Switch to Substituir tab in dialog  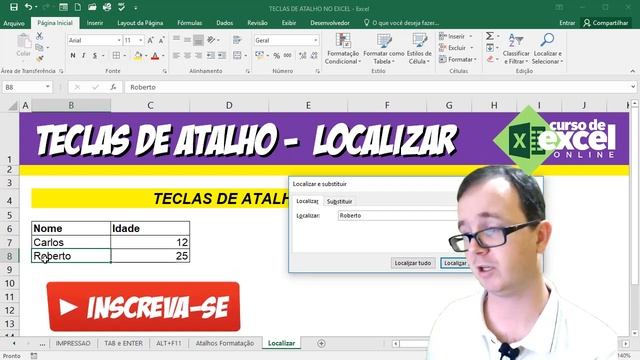(339, 201)
